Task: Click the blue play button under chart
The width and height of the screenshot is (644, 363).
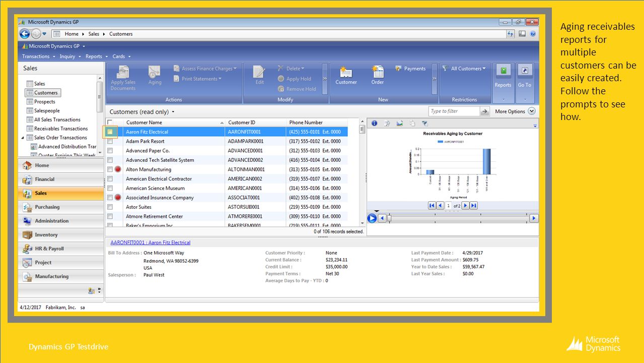Action: (x=372, y=218)
